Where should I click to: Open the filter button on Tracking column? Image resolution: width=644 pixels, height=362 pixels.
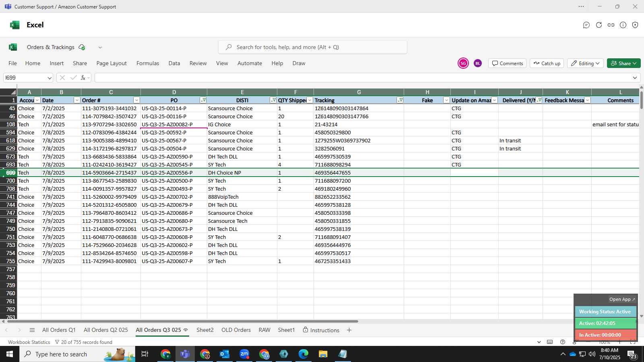tap(400, 100)
